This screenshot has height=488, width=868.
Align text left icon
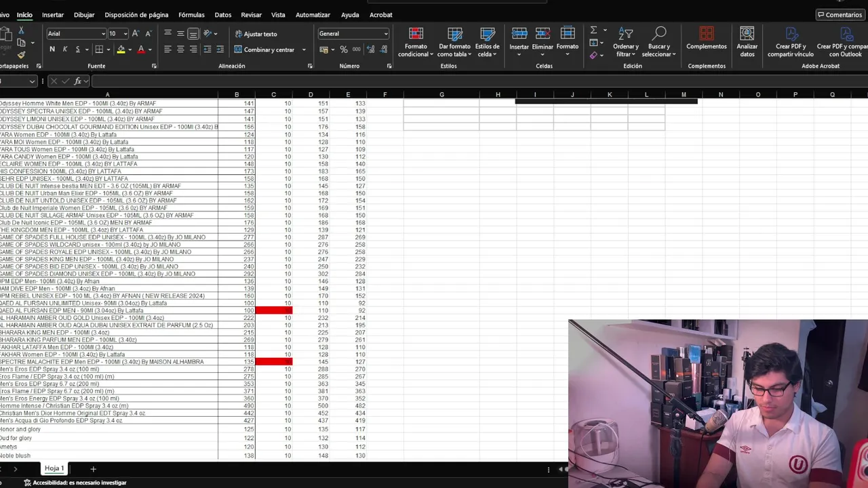pos(167,49)
